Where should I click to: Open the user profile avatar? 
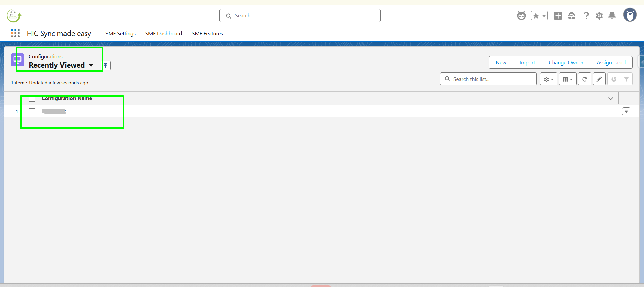(x=630, y=15)
